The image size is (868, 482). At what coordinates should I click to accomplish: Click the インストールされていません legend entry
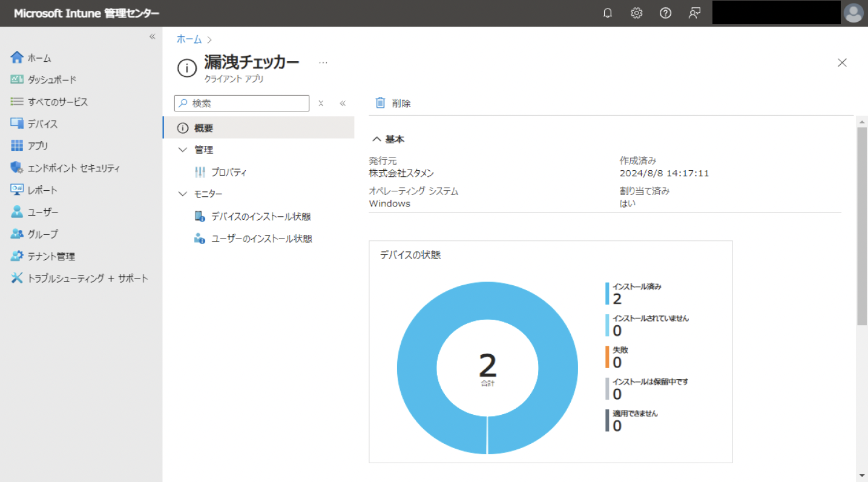[x=646, y=325]
